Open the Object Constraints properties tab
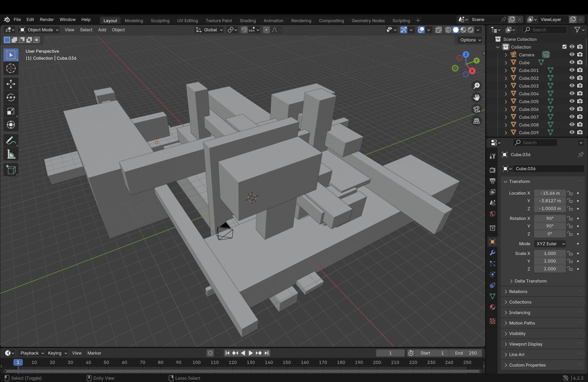 pyautogui.click(x=492, y=285)
